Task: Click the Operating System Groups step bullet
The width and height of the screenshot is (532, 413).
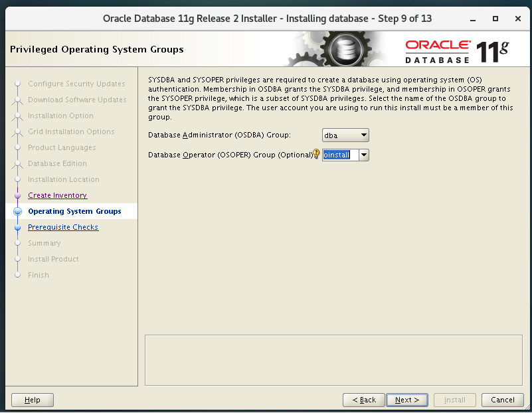Action: coord(18,212)
